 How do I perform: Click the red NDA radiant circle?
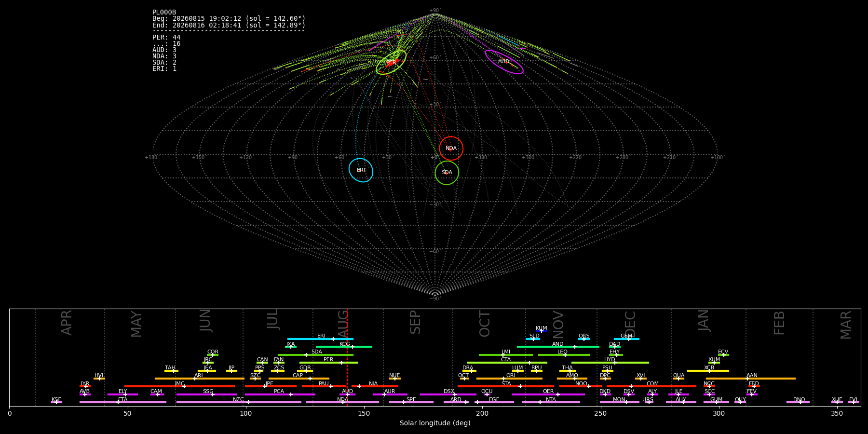click(451, 149)
